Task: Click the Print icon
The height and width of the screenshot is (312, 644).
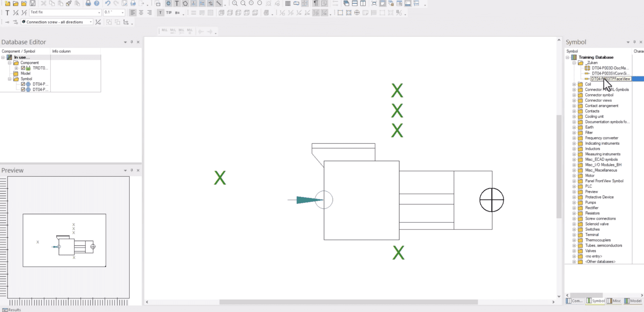Action: (88, 3)
